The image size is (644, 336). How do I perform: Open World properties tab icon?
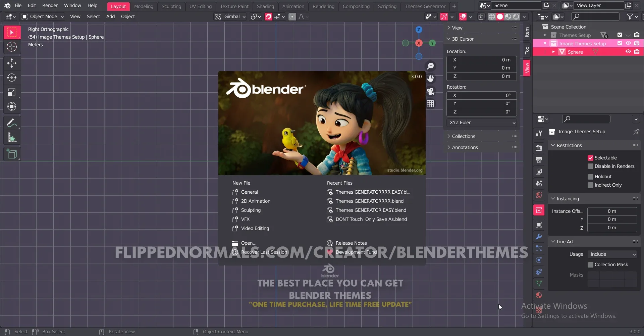tap(539, 195)
